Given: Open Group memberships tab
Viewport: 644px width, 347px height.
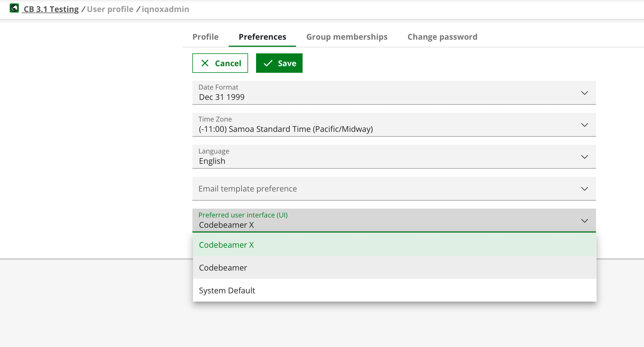Looking at the screenshot, I should (347, 37).
